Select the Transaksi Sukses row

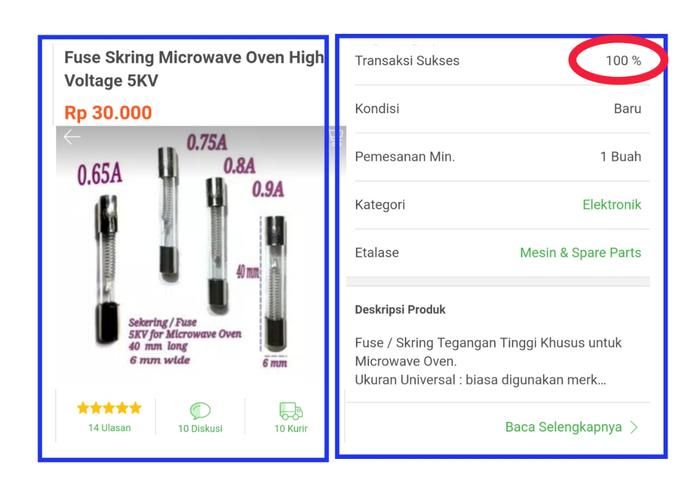coord(498,61)
